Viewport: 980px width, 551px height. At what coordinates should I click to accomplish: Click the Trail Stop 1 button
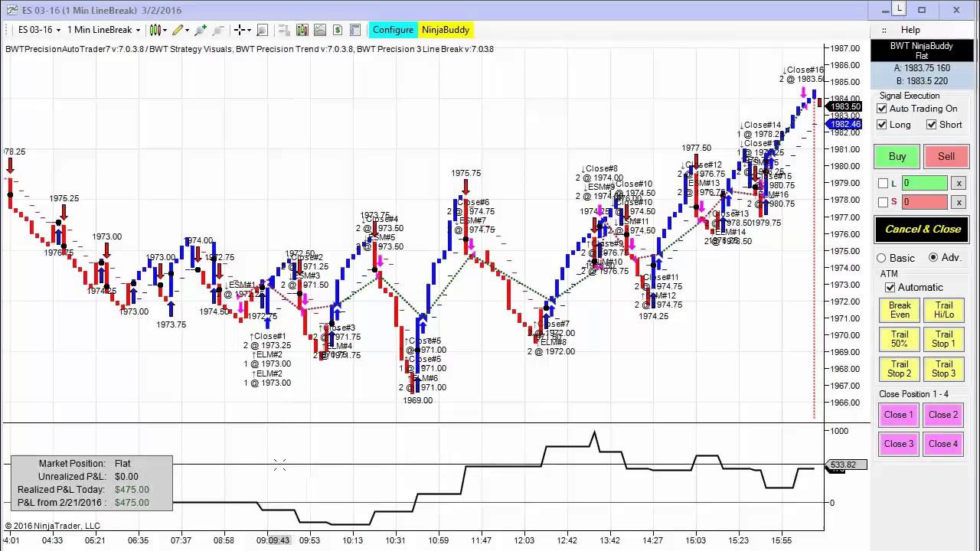[944, 339]
